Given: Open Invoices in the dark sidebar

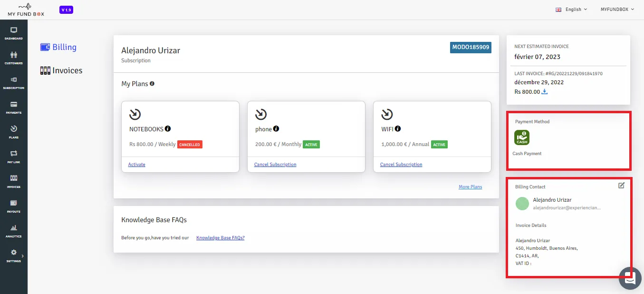Looking at the screenshot, I should [x=13, y=181].
